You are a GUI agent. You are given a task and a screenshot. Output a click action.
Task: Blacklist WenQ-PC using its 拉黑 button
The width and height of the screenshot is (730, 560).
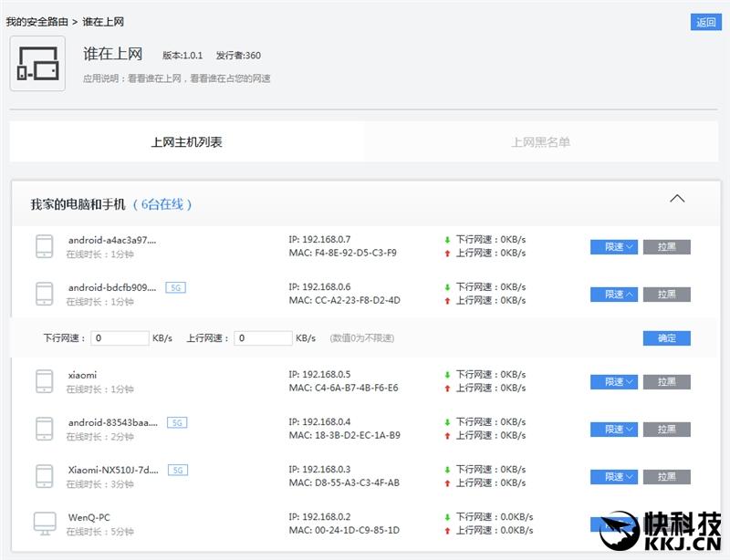click(x=666, y=524)
